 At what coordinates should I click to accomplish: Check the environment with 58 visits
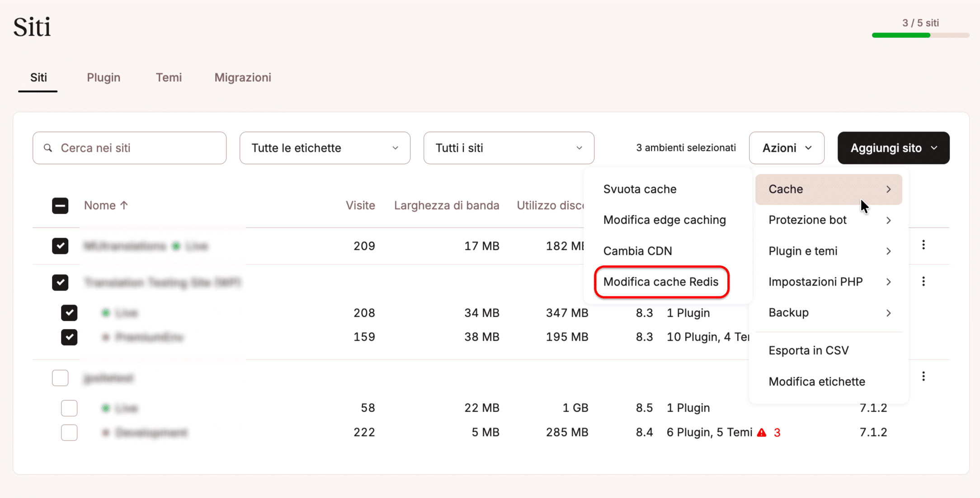coord(69,408)
